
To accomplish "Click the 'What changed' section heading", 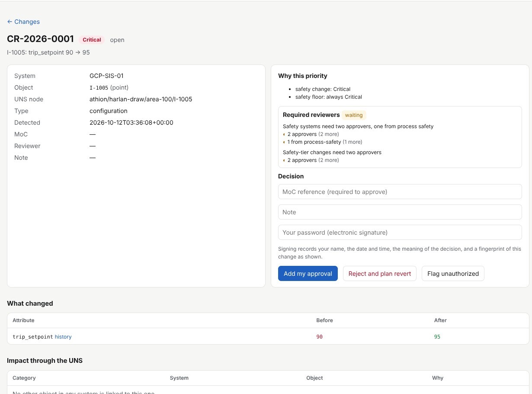I will (x=30, y=304).
